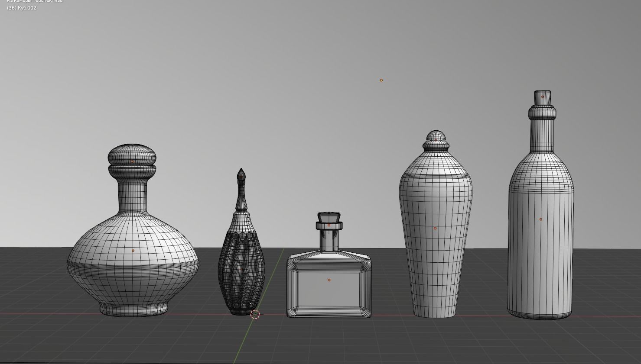Click the 3D cursor crosshair on floor

click(x=255, y=315)
